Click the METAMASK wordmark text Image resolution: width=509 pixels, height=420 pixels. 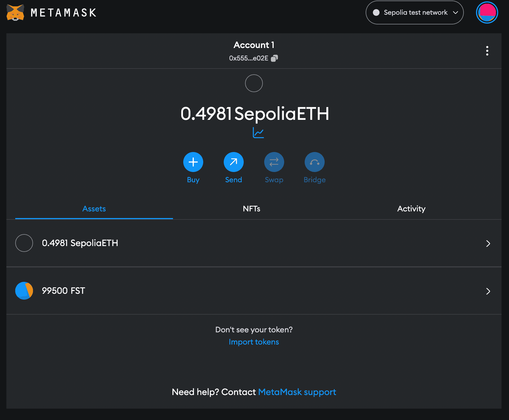(63, 13)
